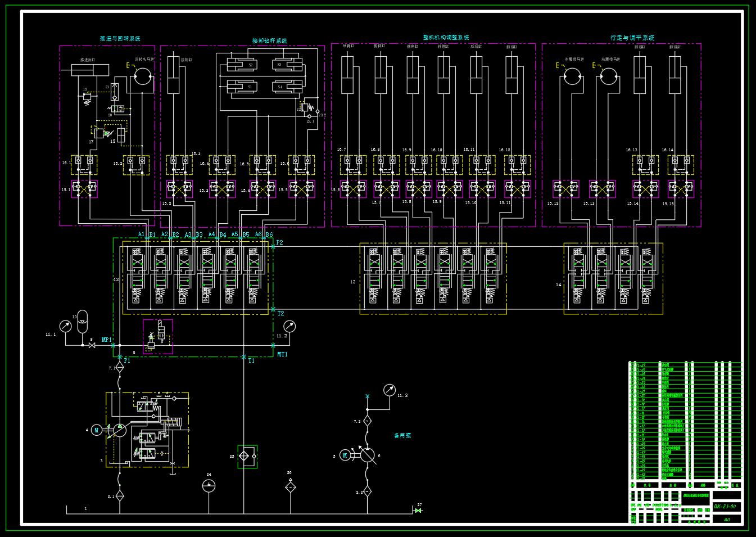Select the level gauge symbol numbered 24
Screen dimensions: 756x537
click(209, 486)
